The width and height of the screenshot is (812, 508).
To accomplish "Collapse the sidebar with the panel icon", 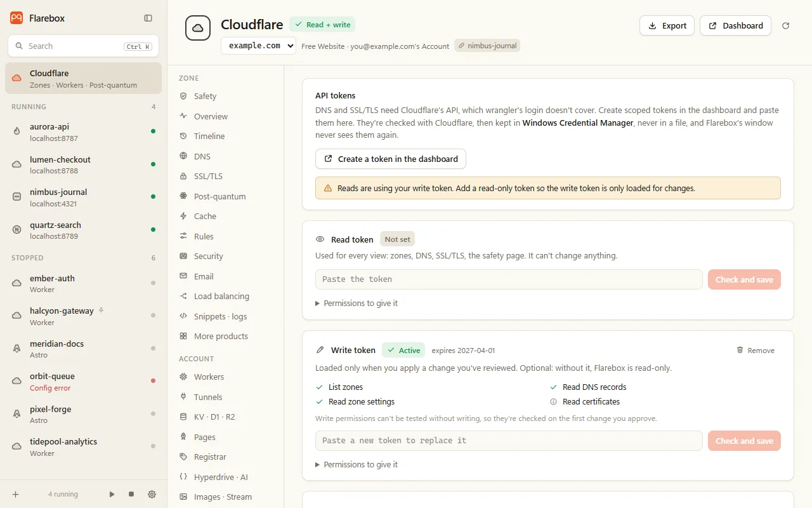I will pos(148,18).
